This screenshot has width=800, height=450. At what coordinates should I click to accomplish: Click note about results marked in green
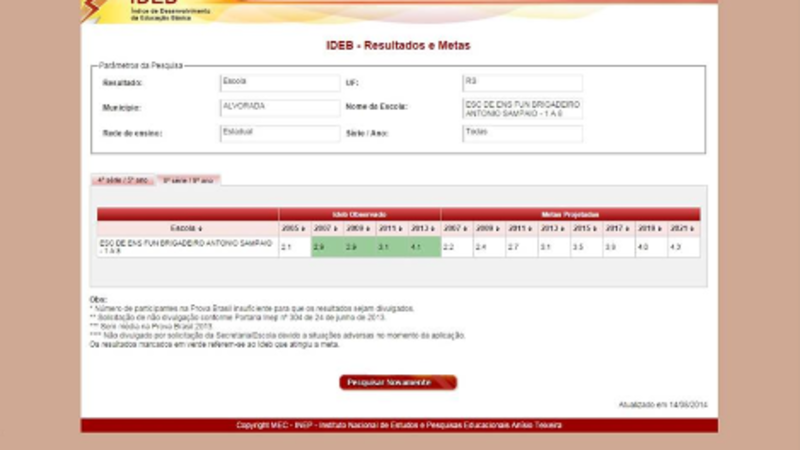[214, 344]
